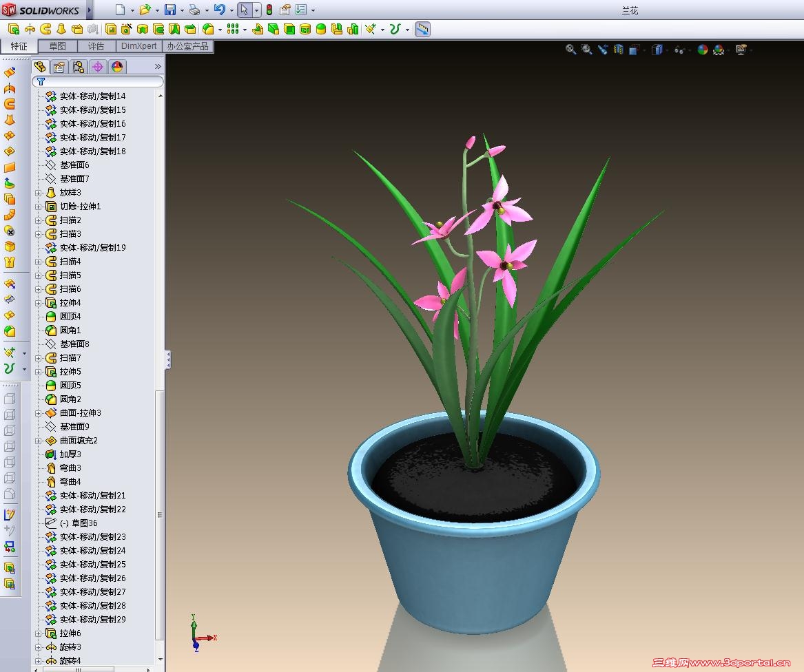Switch to the 草图 tab
The width and height of the screenshot is (804, 672).
[57, 46]
